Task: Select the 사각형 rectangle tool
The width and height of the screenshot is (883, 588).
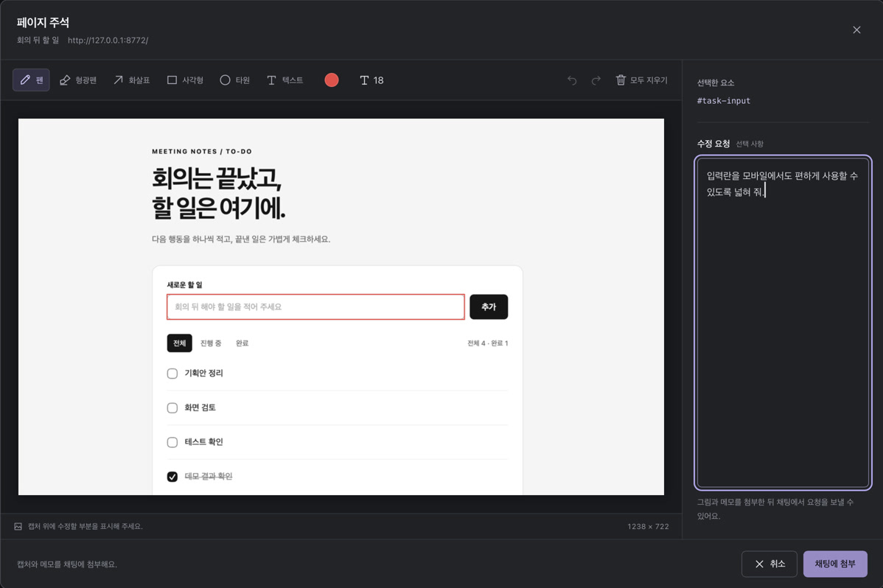Action: [x=185, y=80]
